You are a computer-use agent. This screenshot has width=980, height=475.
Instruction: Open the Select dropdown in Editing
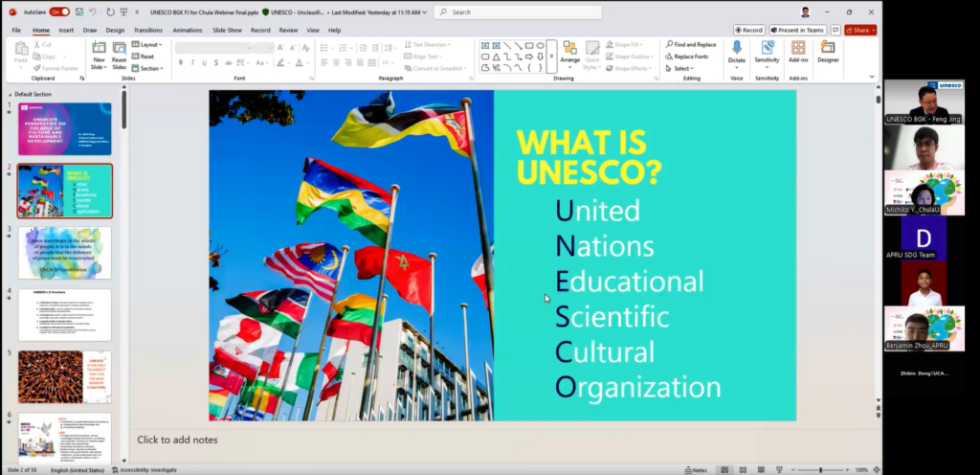point(679,68)
